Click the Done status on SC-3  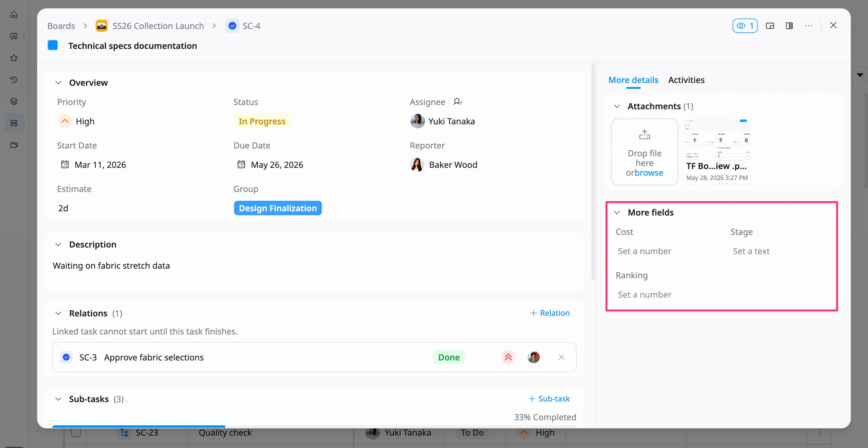click(449, 357)
